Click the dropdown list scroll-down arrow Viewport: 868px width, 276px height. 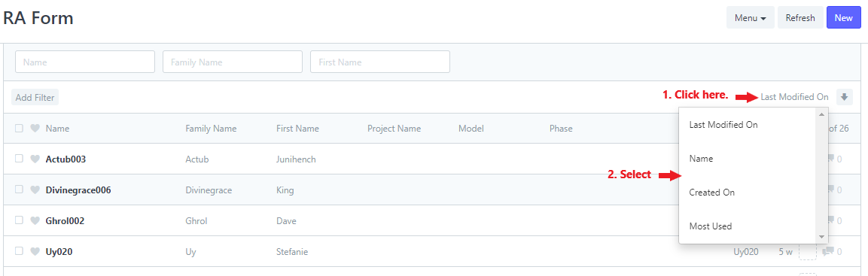coord(821,236)
